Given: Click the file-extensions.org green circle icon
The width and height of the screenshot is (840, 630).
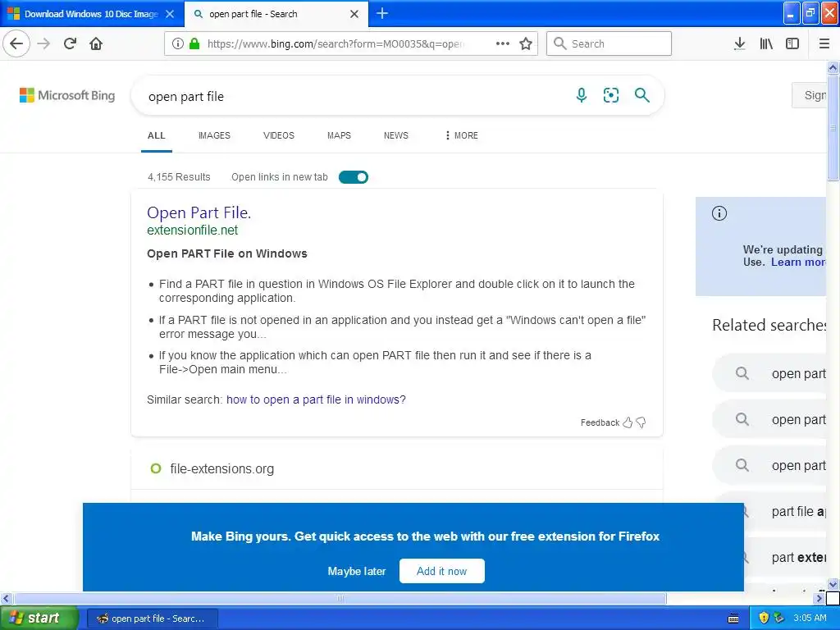Looking at the screenshot, I should (155, 468).
